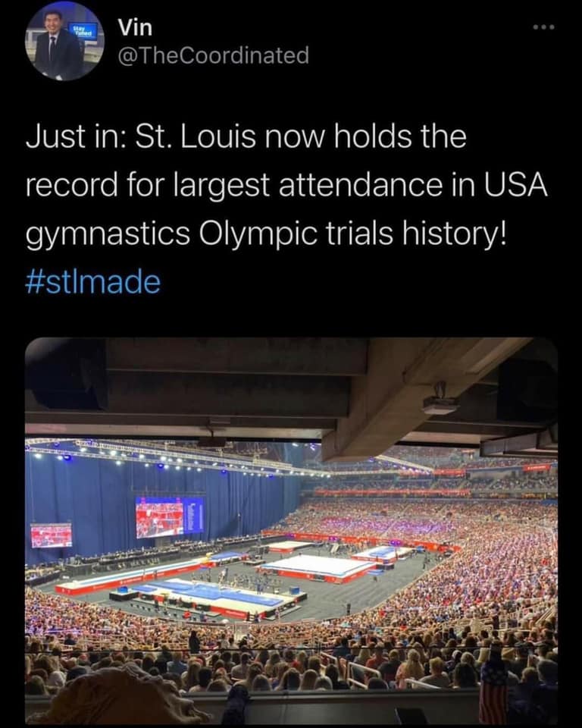The width and height of the screenshot is (582, 728).
Task: Click the ceiling-mounted projector in photo
Action: pyautogui.click(x=440, y=404)
